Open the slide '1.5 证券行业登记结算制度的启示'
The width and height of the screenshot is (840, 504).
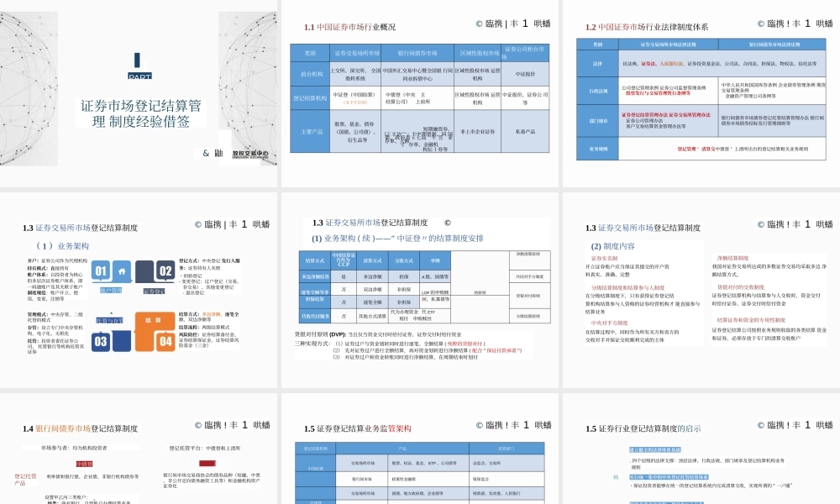pyautogui.click(x=701, y=450)
